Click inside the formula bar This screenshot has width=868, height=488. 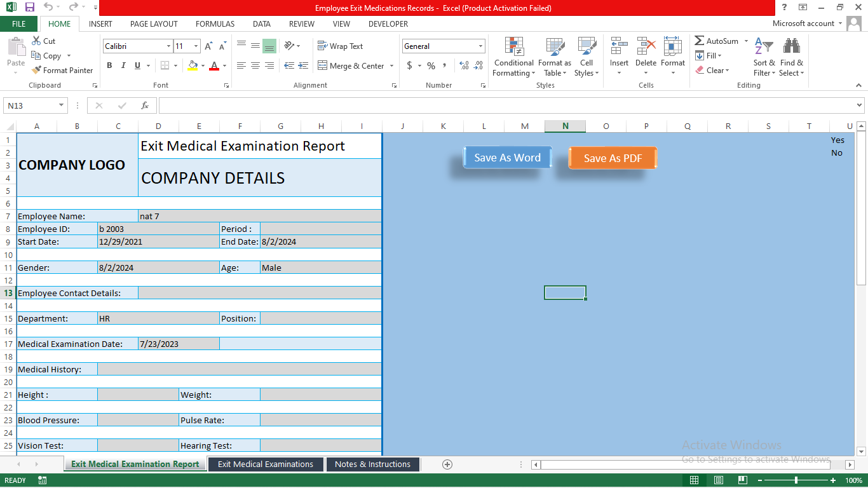point(445,105)
